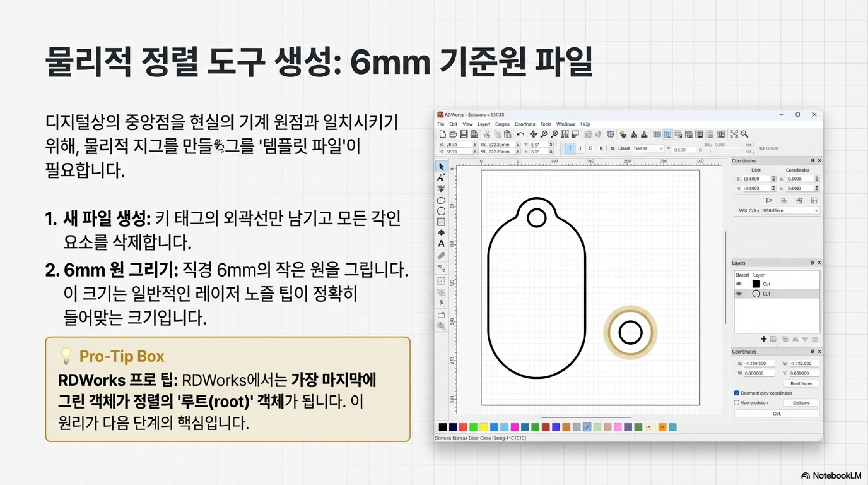
Task: Select the arrow pointer tool
Action: pos(441,166)
